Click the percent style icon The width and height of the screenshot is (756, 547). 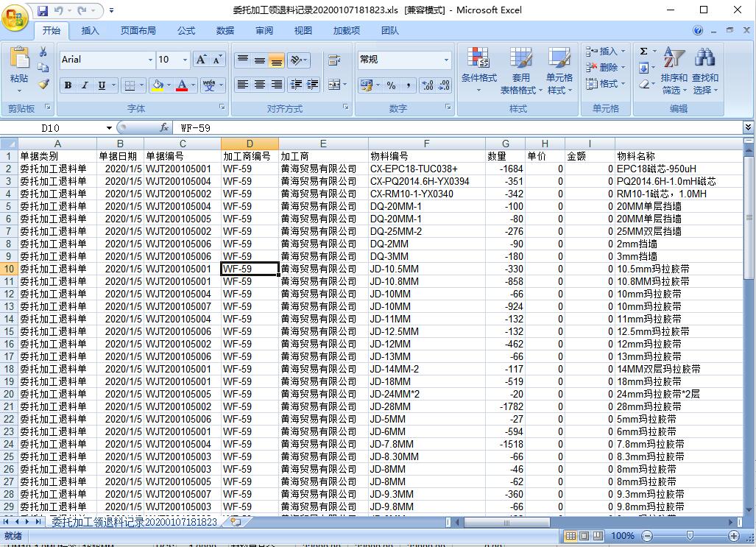[391, 85]
